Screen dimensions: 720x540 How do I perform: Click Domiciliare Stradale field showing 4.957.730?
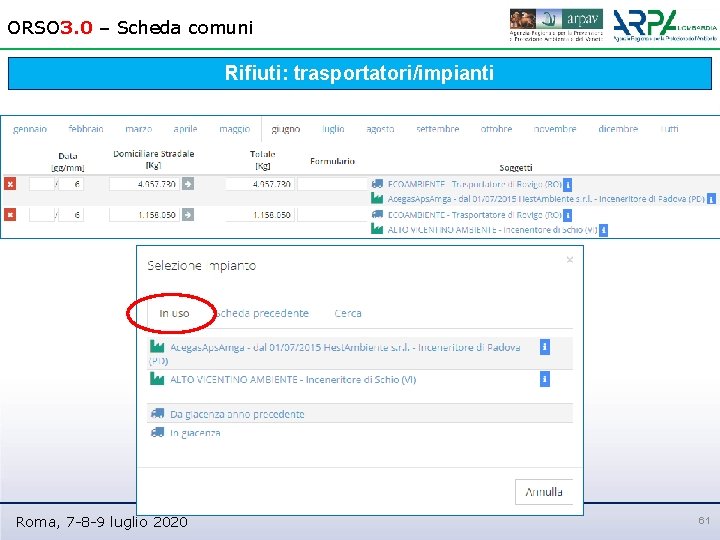click(x=145, y=184)
